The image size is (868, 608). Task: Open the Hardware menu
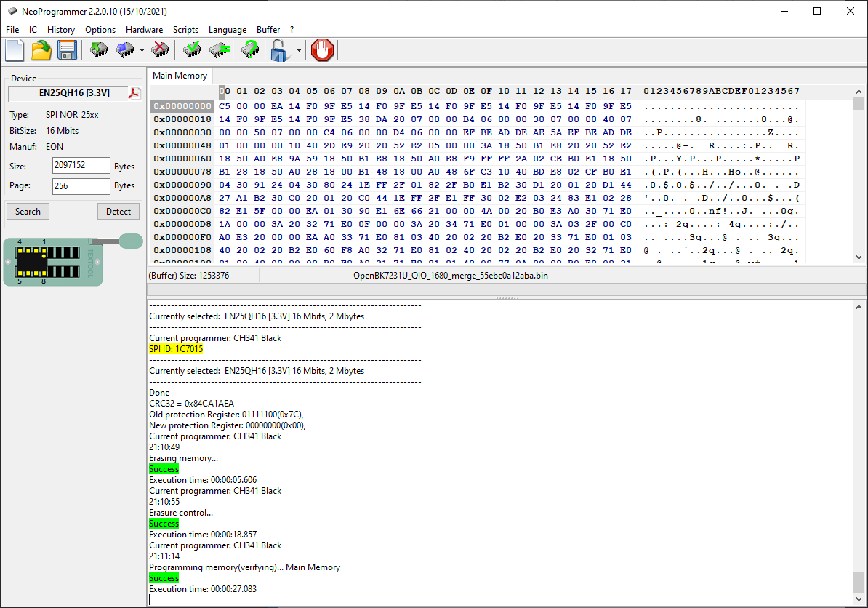tap(144, 29)
